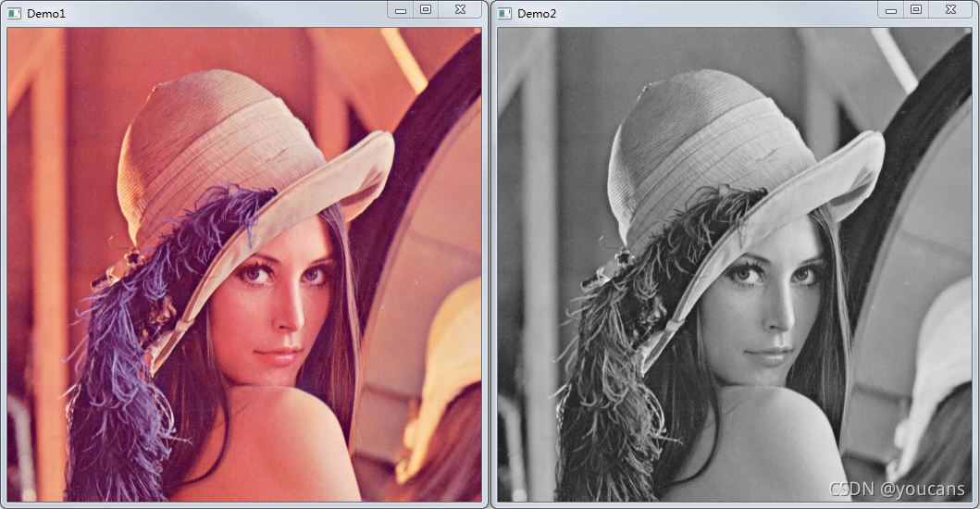Minimize the Demo2 window
This screenshot has height=509, width=980.
891,9
